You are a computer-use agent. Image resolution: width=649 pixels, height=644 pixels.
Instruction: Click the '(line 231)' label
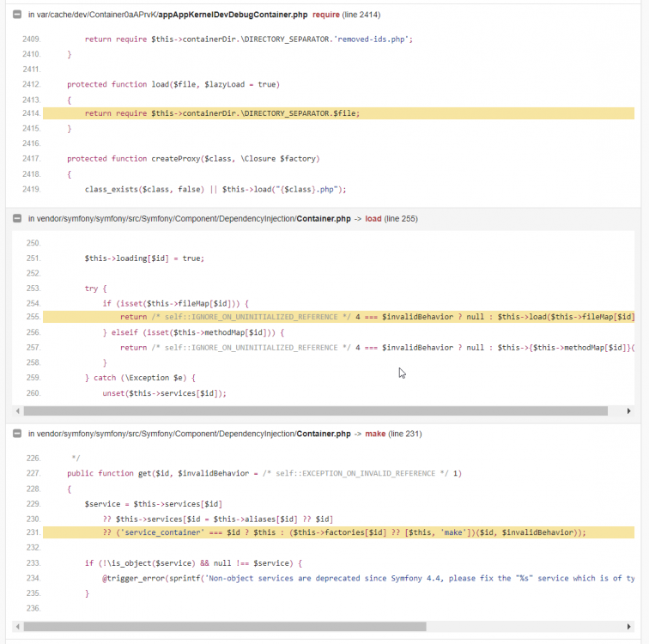tap(405, 434)
